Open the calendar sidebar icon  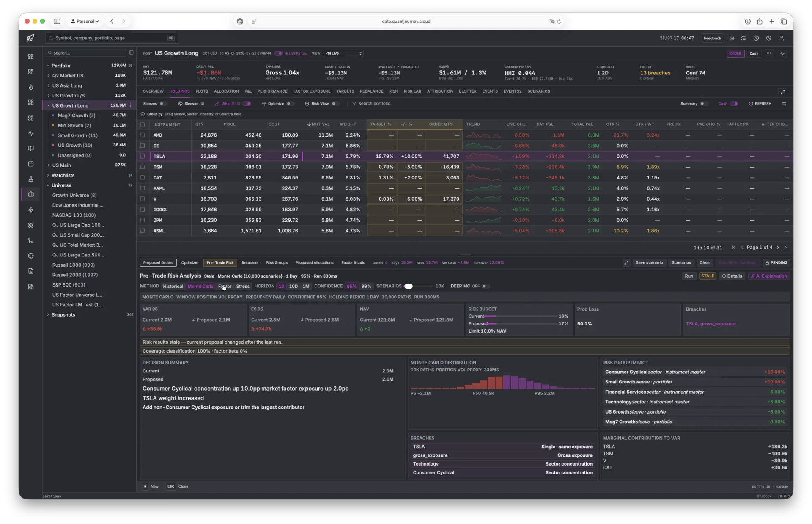point(31,164)
